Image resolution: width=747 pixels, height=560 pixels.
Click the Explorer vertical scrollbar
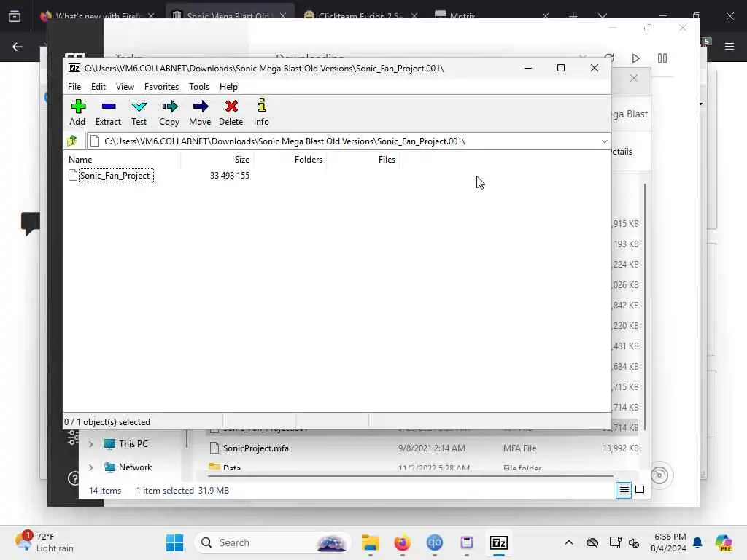click(x=645, y=307)
